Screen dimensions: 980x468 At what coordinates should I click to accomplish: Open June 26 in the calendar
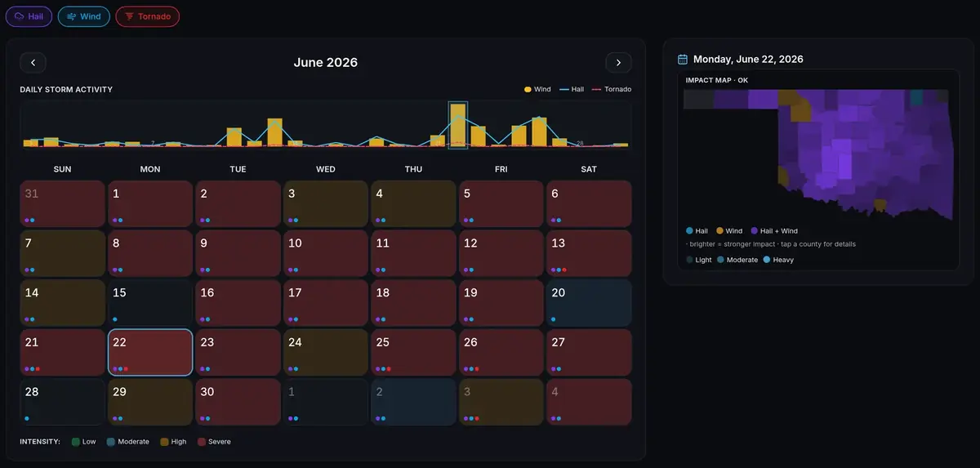tap(501, 352)
